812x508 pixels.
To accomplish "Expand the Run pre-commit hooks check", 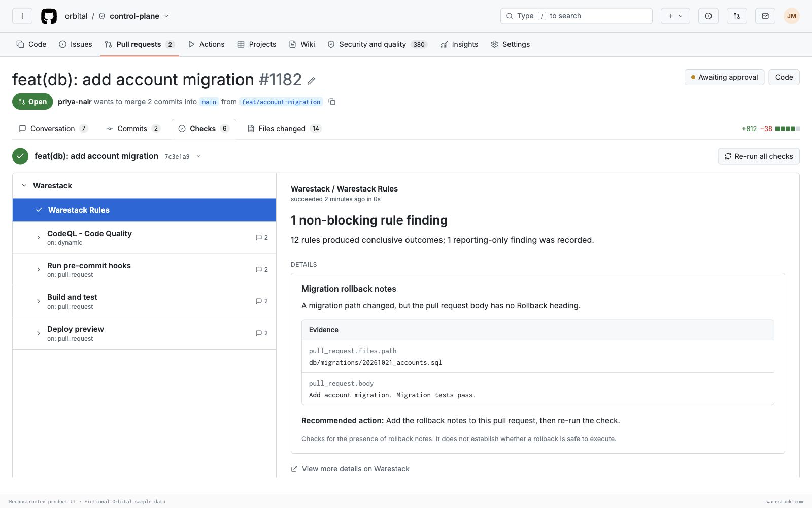I will [x=39, y=270].
